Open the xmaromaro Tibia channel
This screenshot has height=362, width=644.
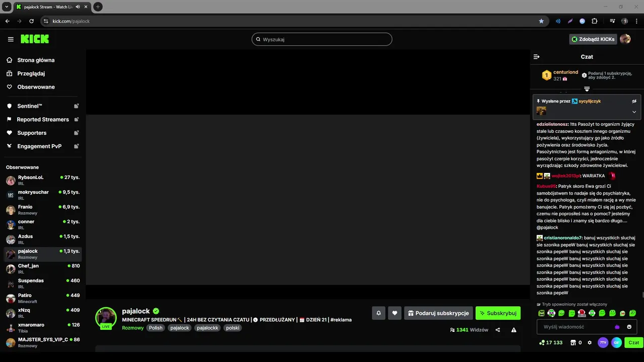coord(43,328)
